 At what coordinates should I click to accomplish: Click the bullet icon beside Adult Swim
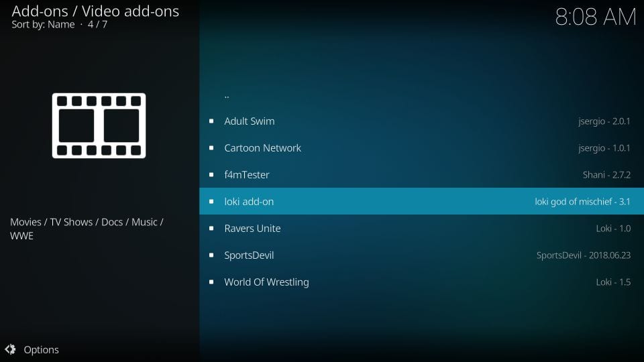click(x=211, y=121)
